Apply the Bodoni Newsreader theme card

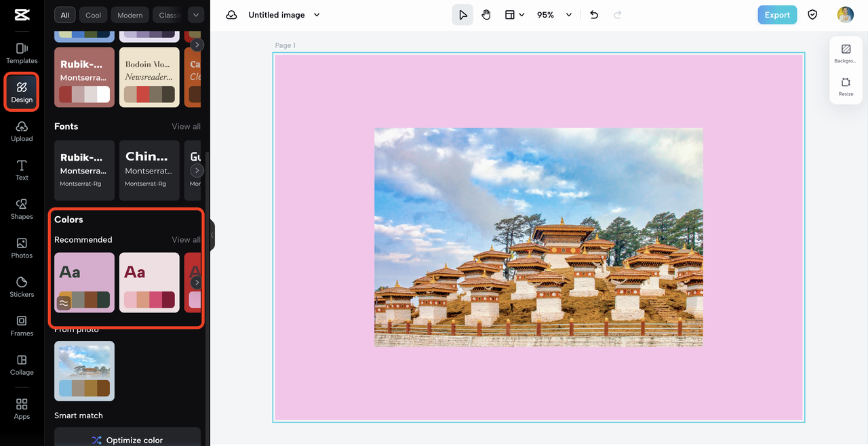click(149, 77)
